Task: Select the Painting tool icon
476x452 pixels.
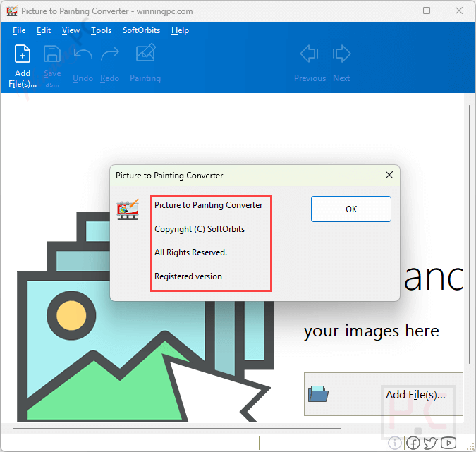Action: (x=146, y=53)
